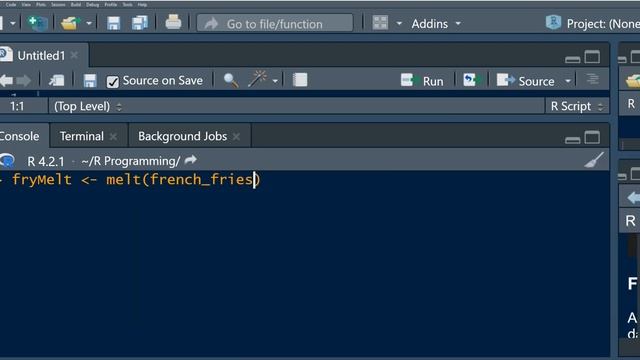Open the new file dropdown arrow

(13, 24)
